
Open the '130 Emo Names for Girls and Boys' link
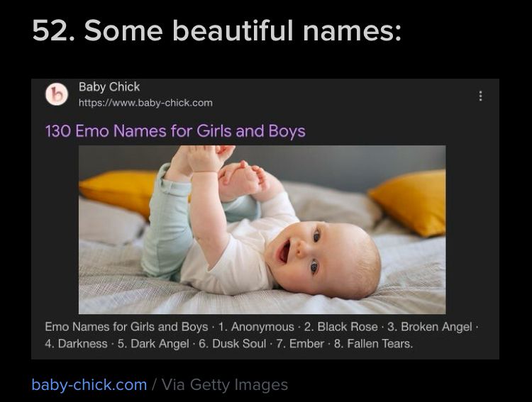[x=175, y=131]
